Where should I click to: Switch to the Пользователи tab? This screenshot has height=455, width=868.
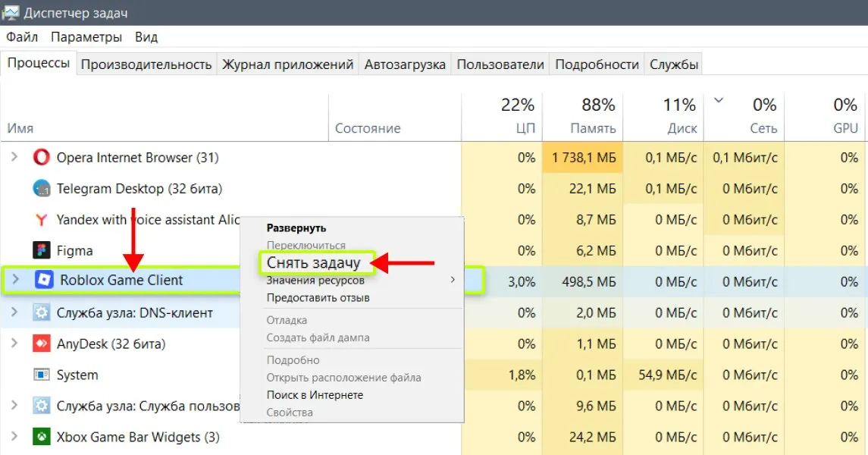coord(500,64)
